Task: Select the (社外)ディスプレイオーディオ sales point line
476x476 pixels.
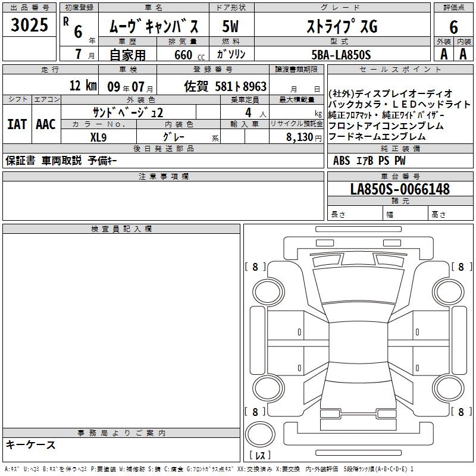Action: (390, 93)
